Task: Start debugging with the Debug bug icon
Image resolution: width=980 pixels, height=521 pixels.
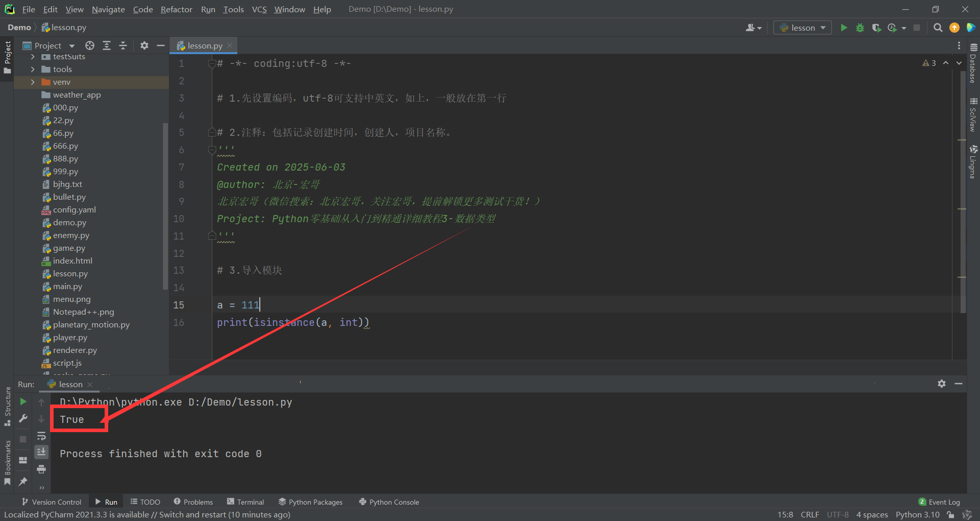Action: 860,28
